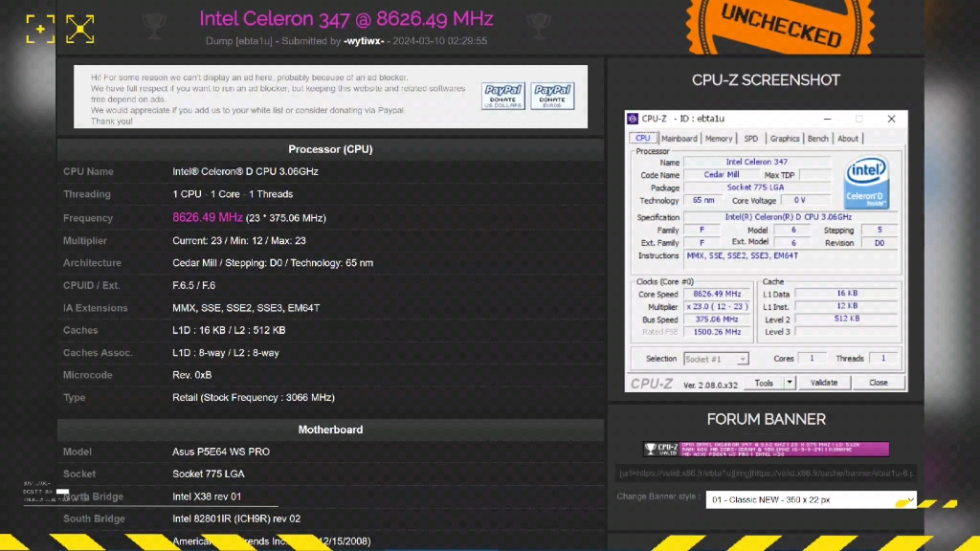Click the Validate button

click(824, 383)
